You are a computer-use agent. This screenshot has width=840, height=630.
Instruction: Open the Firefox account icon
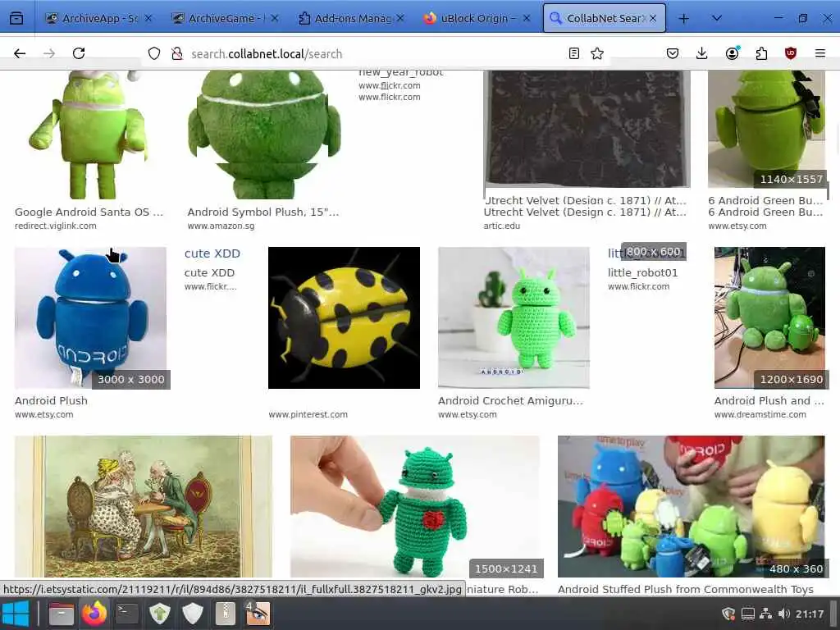pyautogui.click(x=732, y=53)
